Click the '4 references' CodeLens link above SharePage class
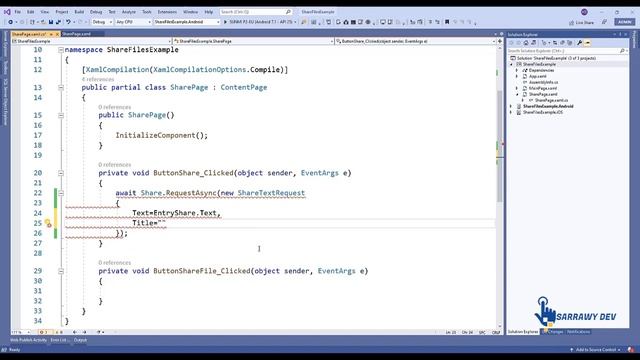The image size is (640, 360). click(98, 79)
